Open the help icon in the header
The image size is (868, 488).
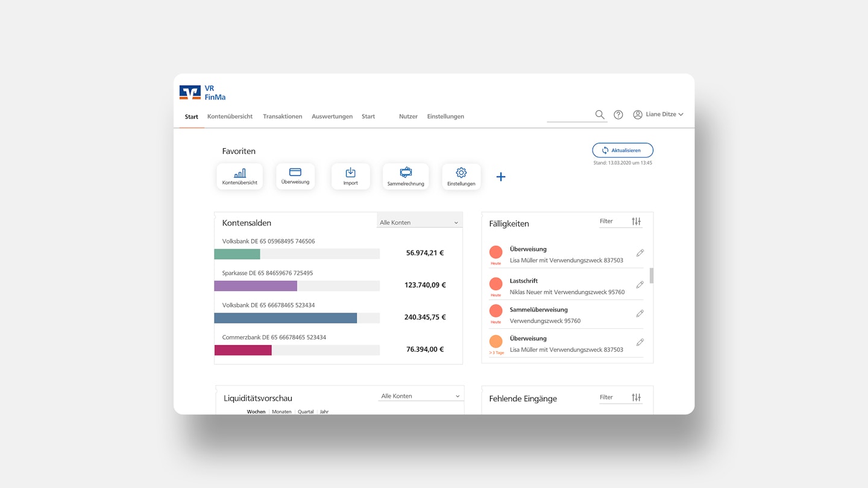pyautogui.click(x=618, y=114)
